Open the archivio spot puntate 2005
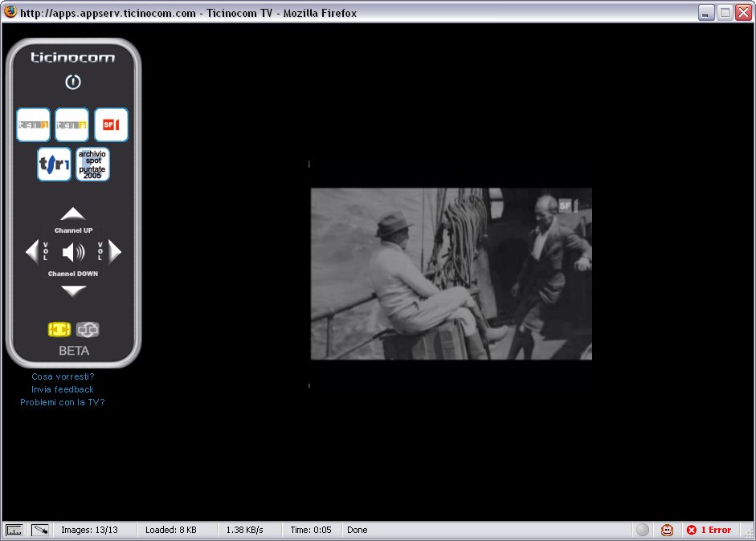Viewport: 756px width, 541px height. (x=92, y=165)
